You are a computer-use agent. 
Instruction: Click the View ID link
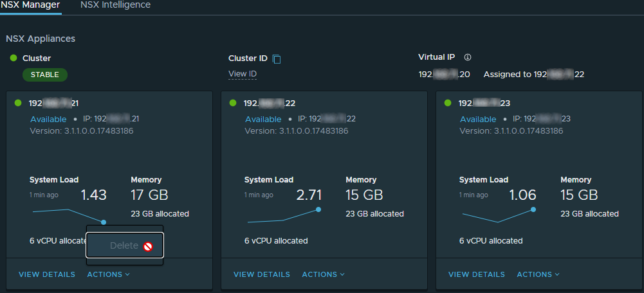(x=243, y=74)
